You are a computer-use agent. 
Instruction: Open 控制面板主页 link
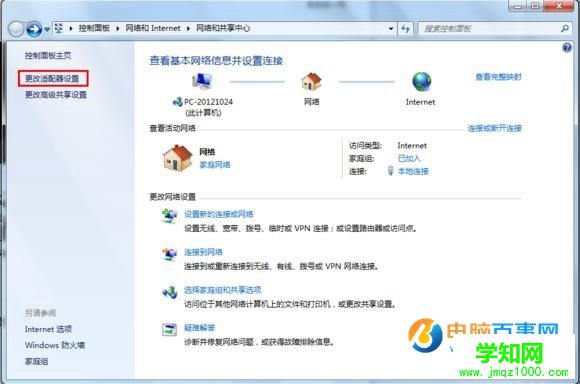click(48, 55)
